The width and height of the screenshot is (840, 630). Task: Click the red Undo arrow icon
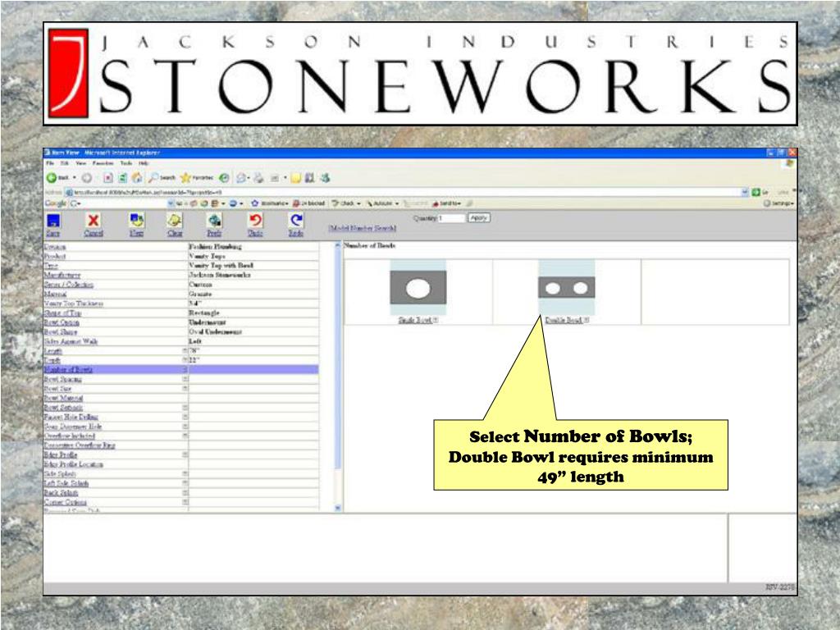(255, 220)
